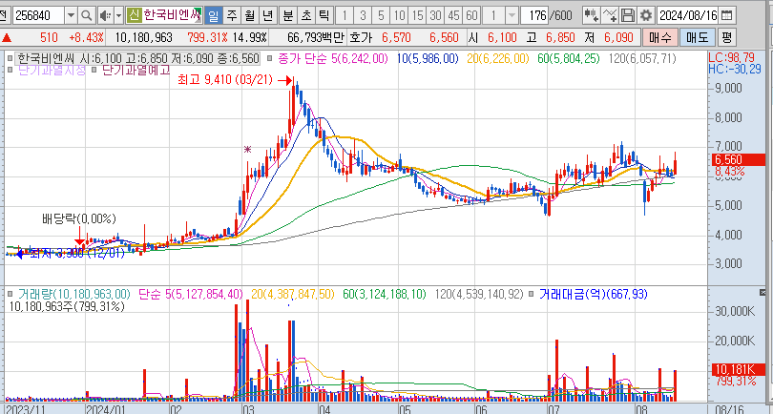Switch chart to tick period 틱

pos(323,16)
